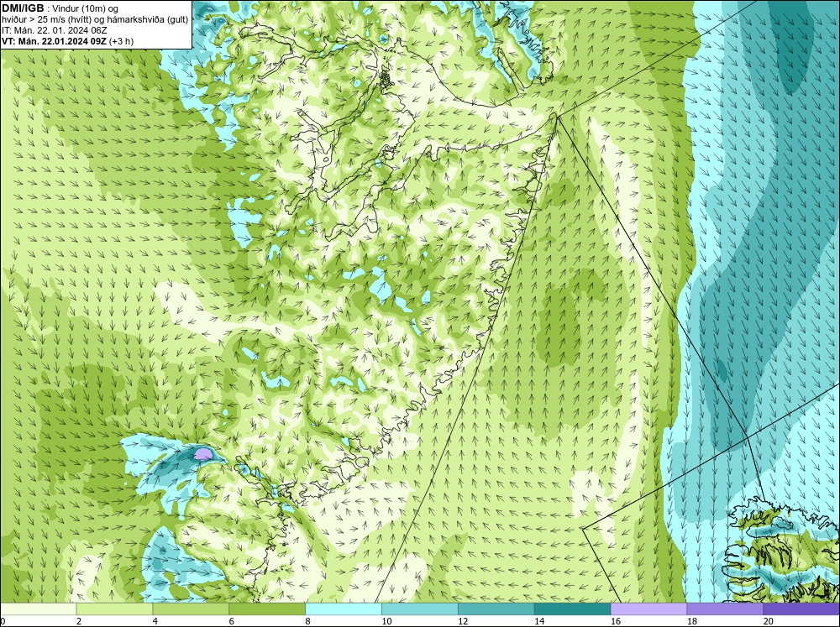
Task: Click the '16' label on the scale
Action: click(x=616, y=621)
